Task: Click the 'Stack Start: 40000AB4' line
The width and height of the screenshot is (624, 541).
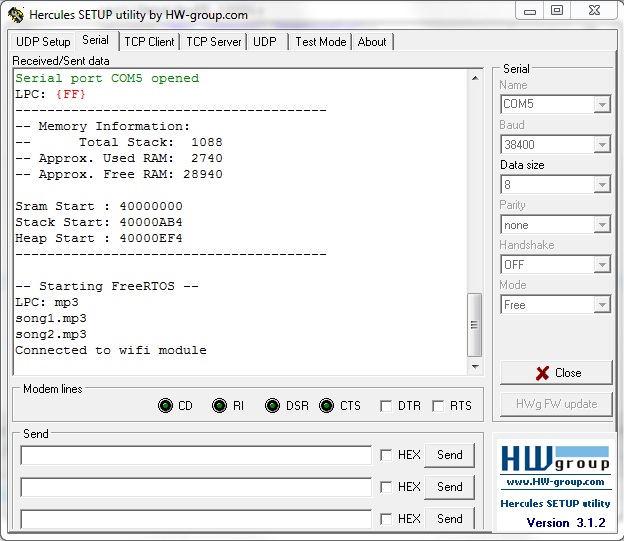Action: (x=99, y=222)
